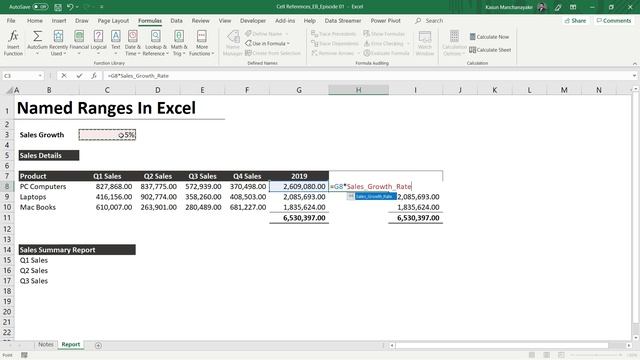
Task: Click the 5% Sales Growth cell
Action: click(x=107, y=135)
